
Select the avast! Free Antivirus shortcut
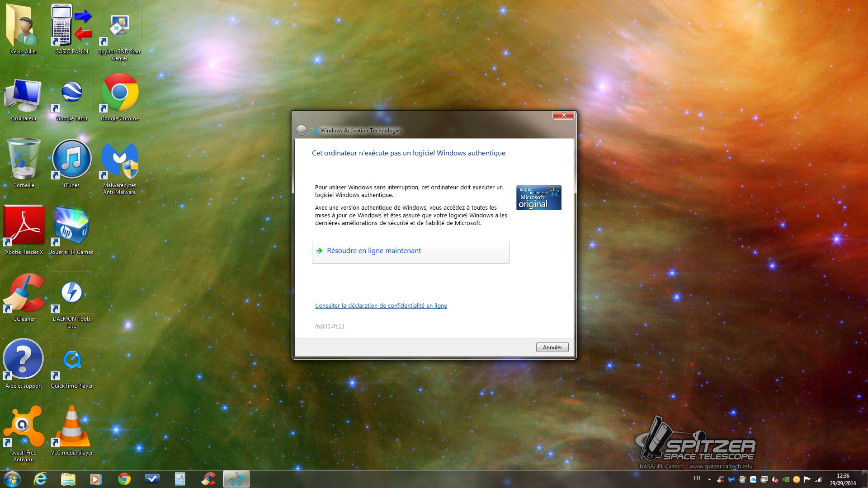point(24,434)
